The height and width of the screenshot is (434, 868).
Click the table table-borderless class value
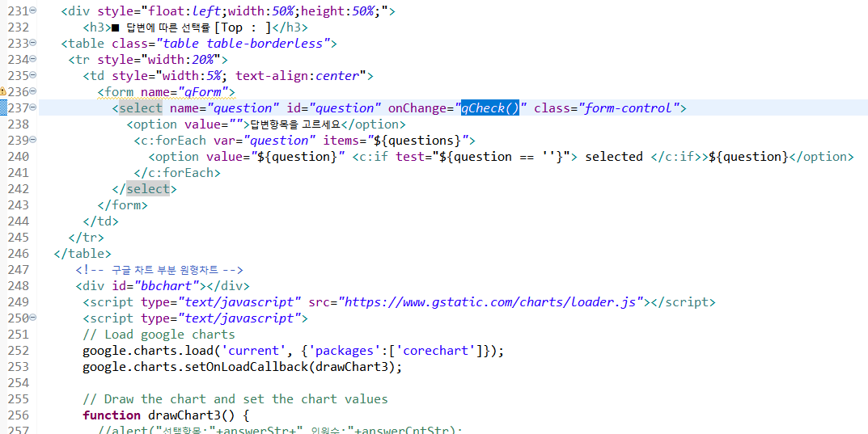[x=243, y=43]
